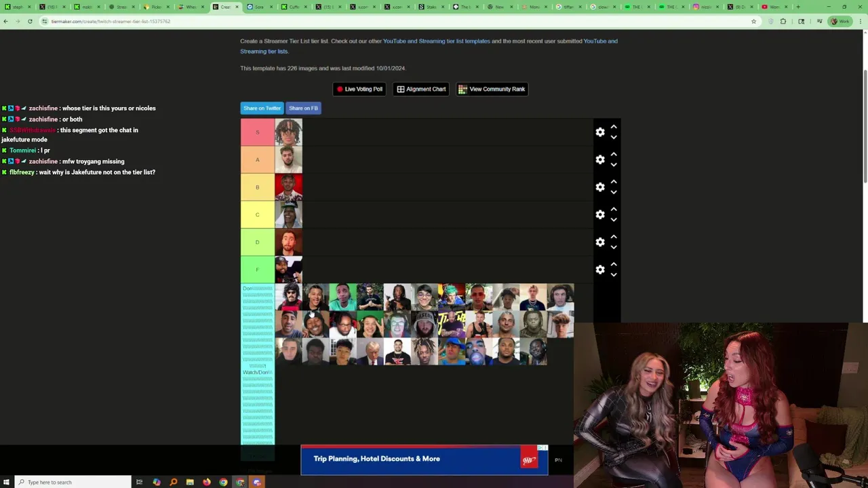Screen dimensions: 868x488
Task: Select the streamer image in A tier
Action: click(288, 159)
